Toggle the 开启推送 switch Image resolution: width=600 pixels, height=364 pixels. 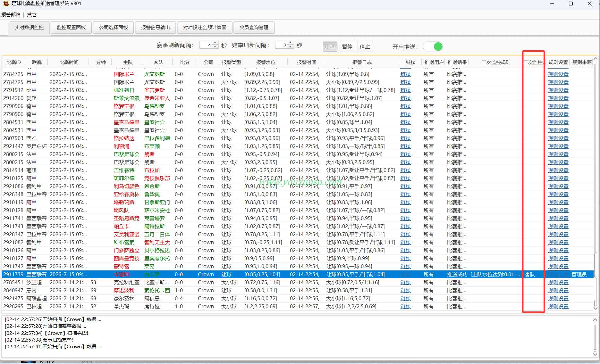point(434,46)
